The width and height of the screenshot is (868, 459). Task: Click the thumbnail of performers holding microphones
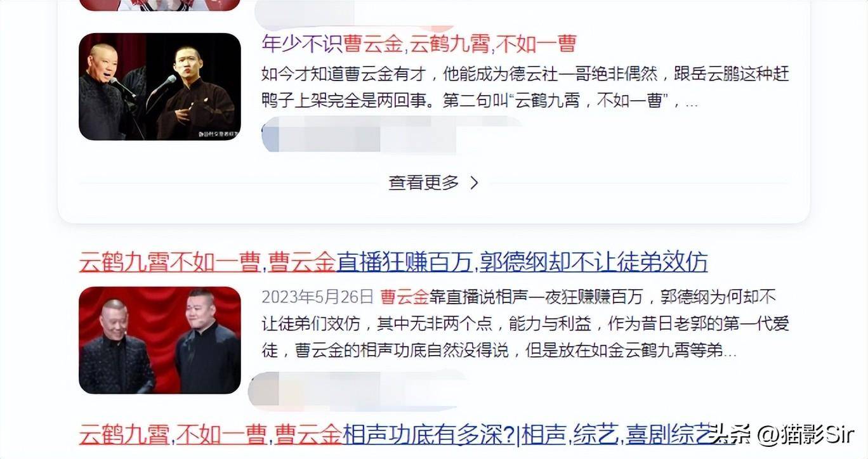click(160, 86)
